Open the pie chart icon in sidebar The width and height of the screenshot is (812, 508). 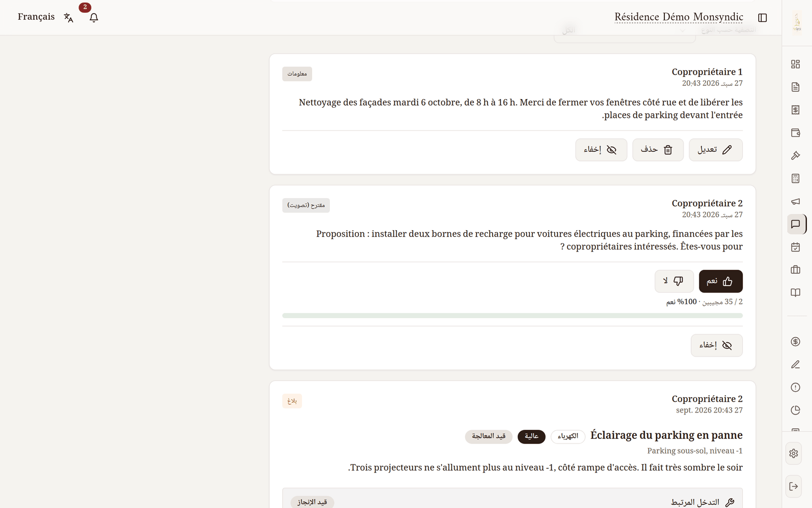[795, 410]
